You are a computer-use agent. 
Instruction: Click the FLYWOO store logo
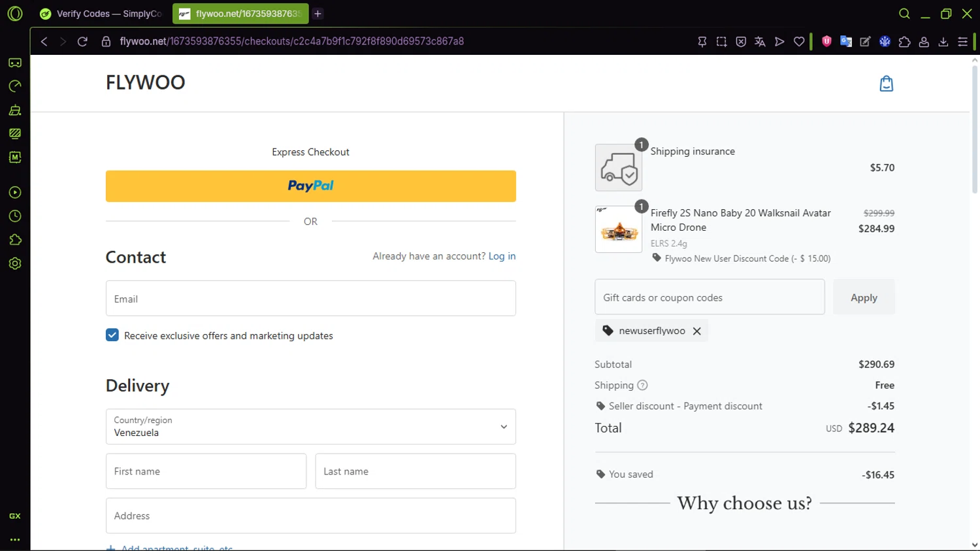[146, 82]
